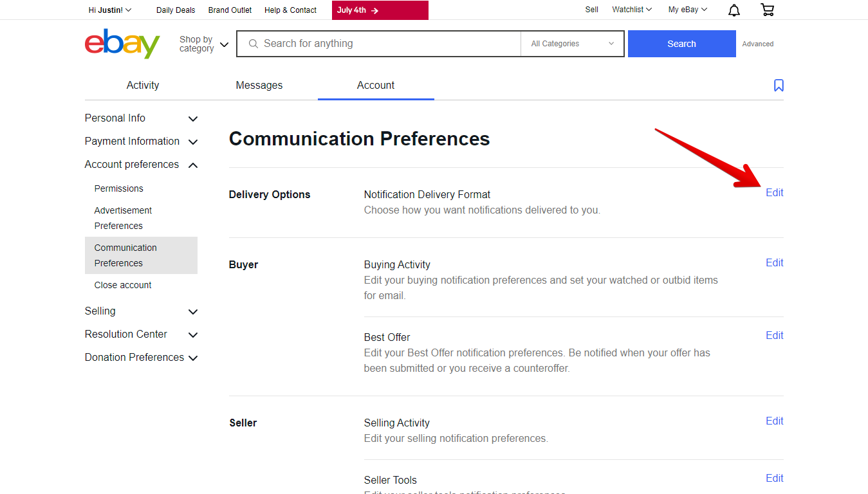Click the blue Search button

[681, 44]
